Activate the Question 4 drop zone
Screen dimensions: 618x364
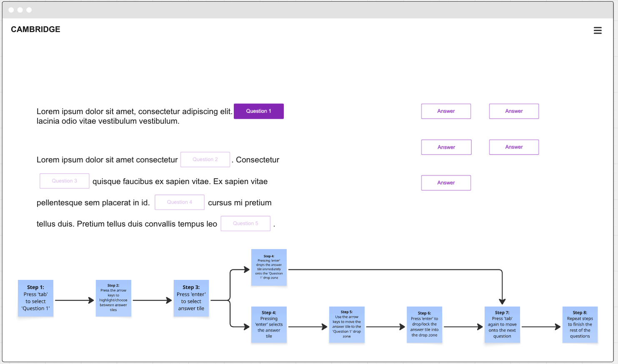point(180,202)
